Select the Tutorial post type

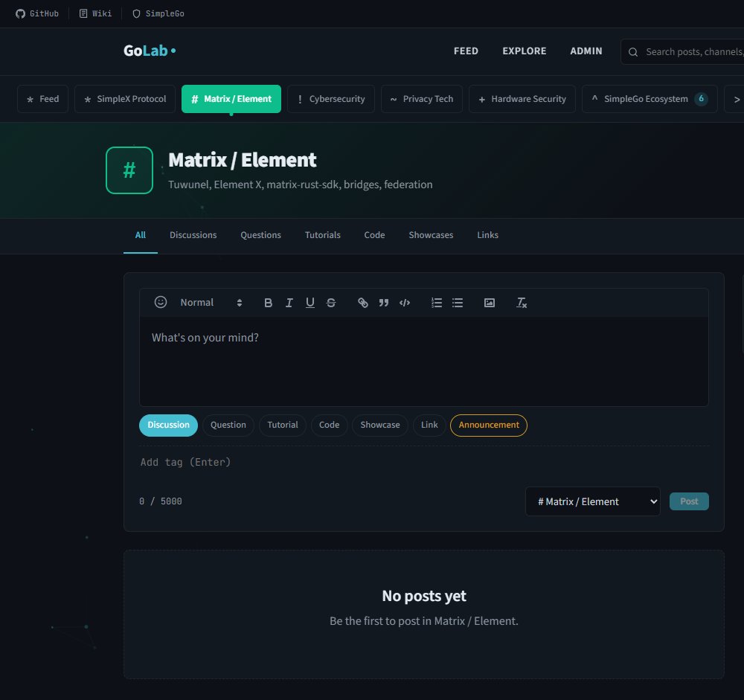(x=283, y=426)
